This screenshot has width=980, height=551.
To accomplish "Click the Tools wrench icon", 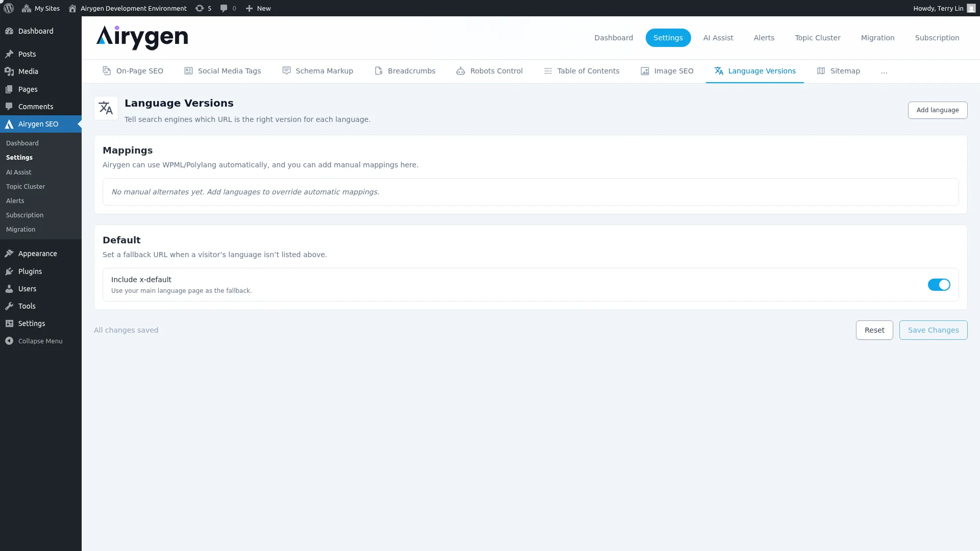I will pos(9,306).
